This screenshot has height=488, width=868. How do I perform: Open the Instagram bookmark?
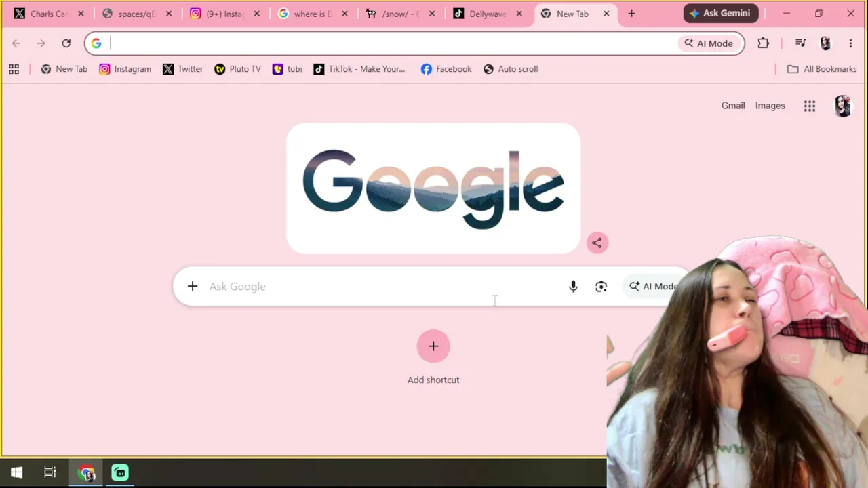[125, 69]
